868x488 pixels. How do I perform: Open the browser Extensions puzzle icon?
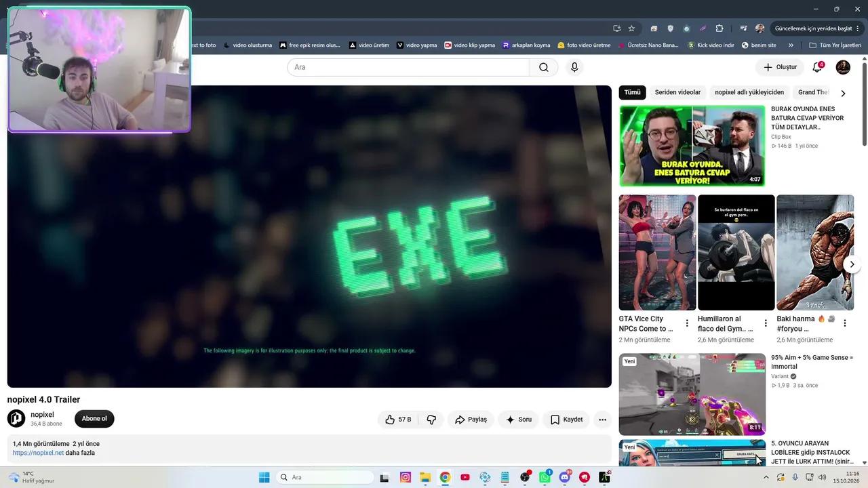[719, 28]
